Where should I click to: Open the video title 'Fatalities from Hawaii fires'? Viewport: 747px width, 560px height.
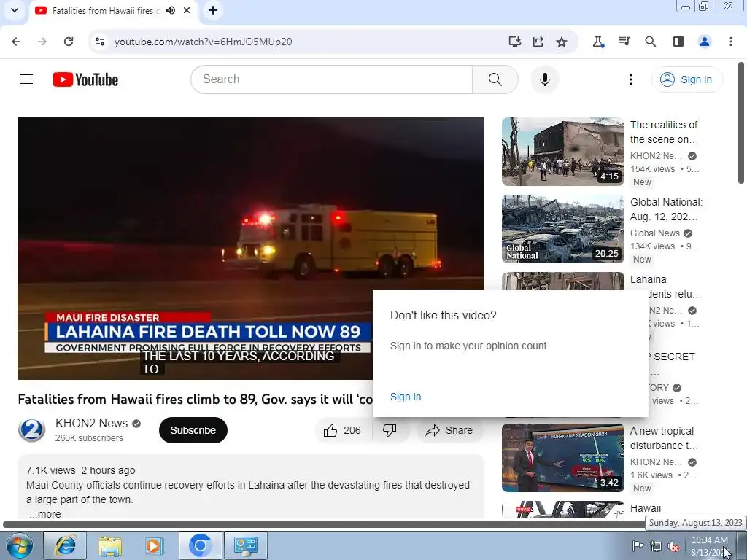click(195, 399)
